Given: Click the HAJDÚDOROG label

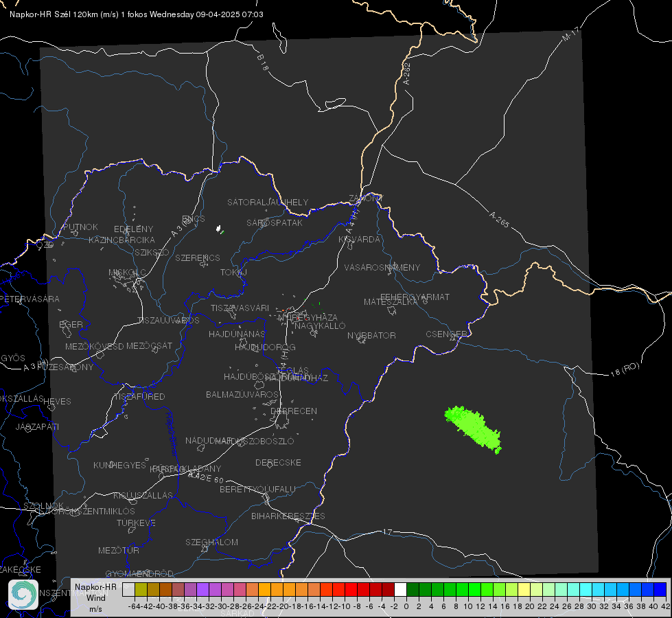Looking at the screenshot, I should click(x=265, y=347).
